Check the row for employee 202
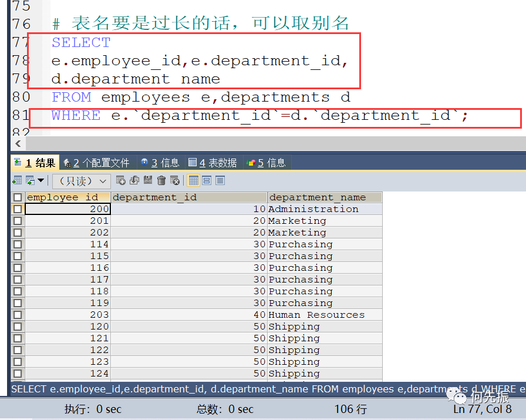Viewport: 526px width, 420px height. coord(18,233)
